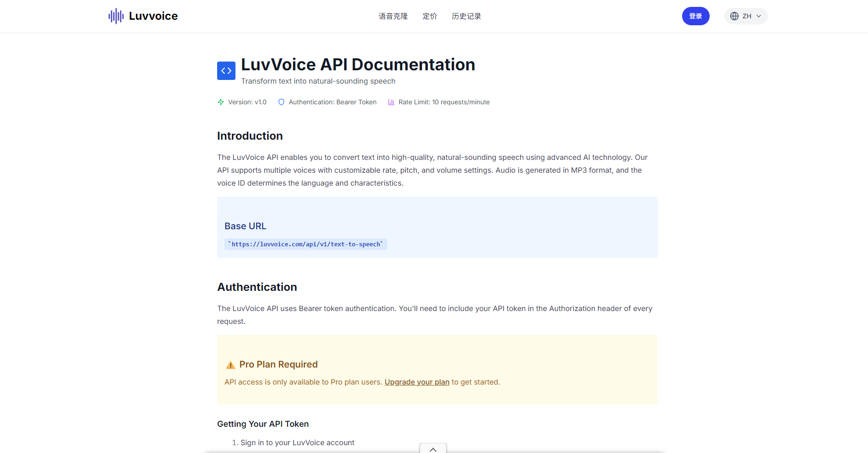Click the Luvvoice waveform logo icon
The height and width of the screenshot is (453, 868).
point(116,16)
